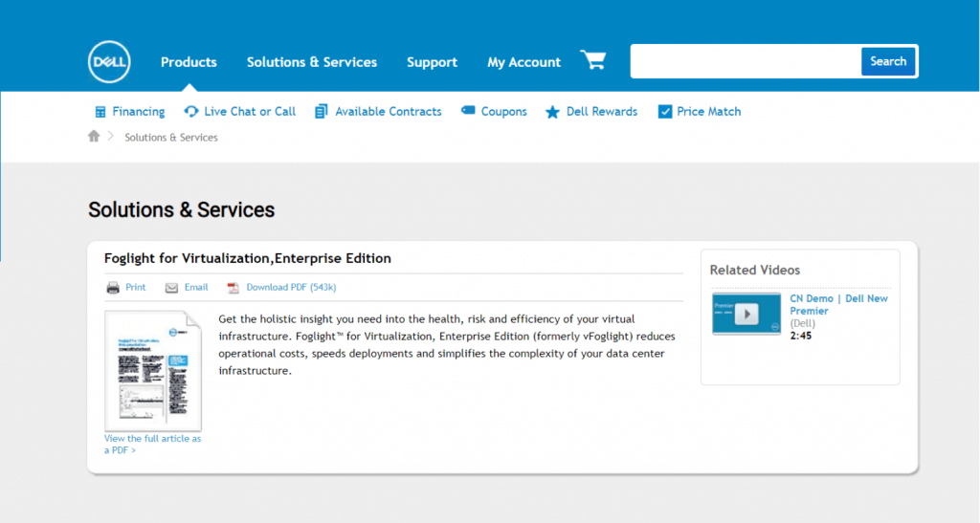Viewport: 980px width, 523px height.
Task: Open the Dell Rewards link
Action: point(602,111)
